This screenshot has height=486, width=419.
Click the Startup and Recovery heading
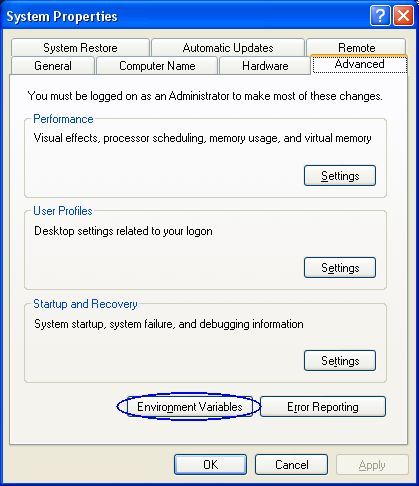85,304
